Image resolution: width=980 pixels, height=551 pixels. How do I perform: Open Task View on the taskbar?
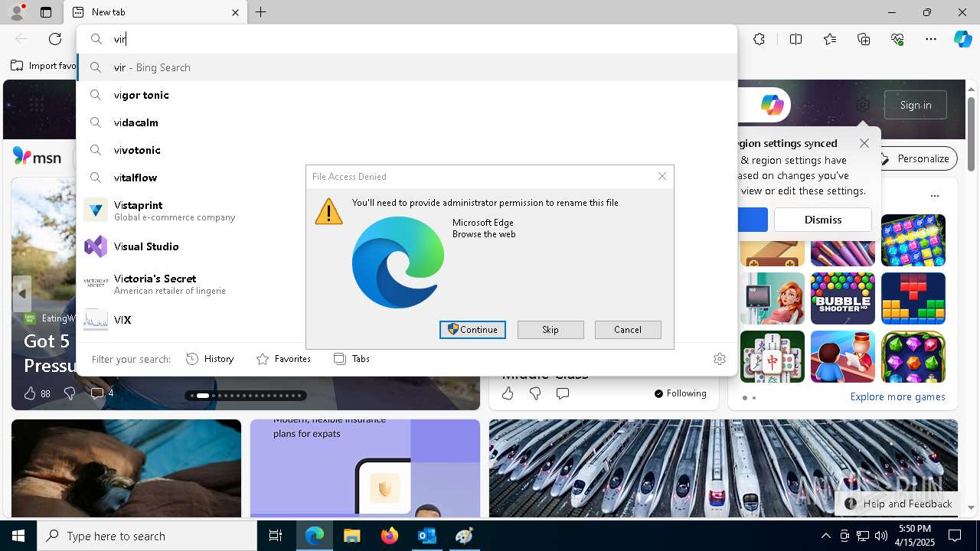[x=276, y=536]
